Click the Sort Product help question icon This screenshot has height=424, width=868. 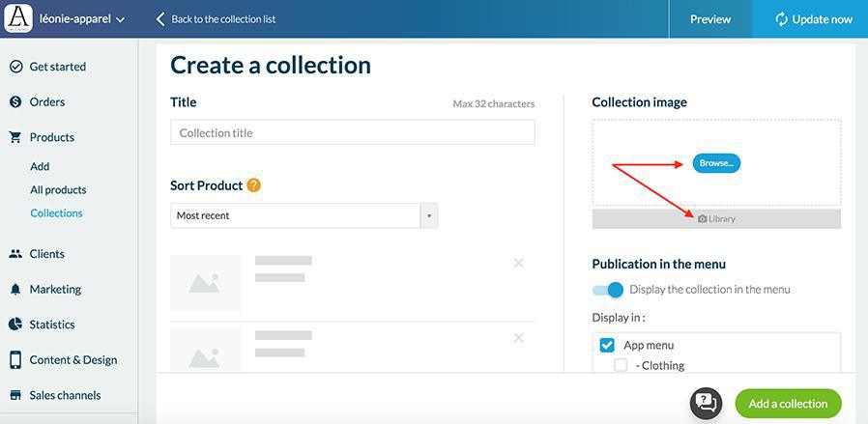pyautogui.click(x=254, y=185)
